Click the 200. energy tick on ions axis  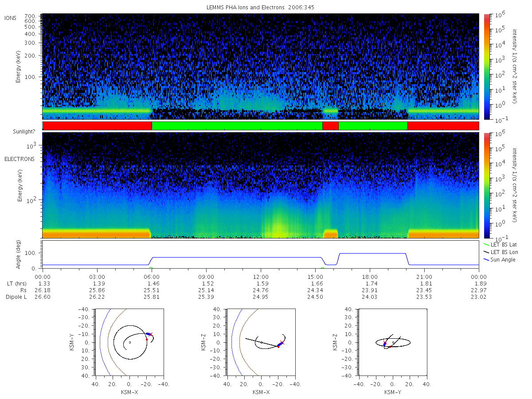point(30,56)
